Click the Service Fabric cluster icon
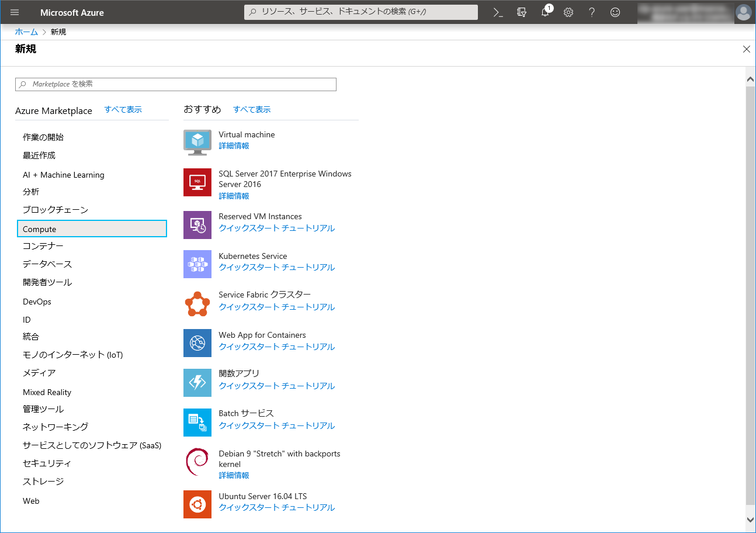 click(197, 303)
